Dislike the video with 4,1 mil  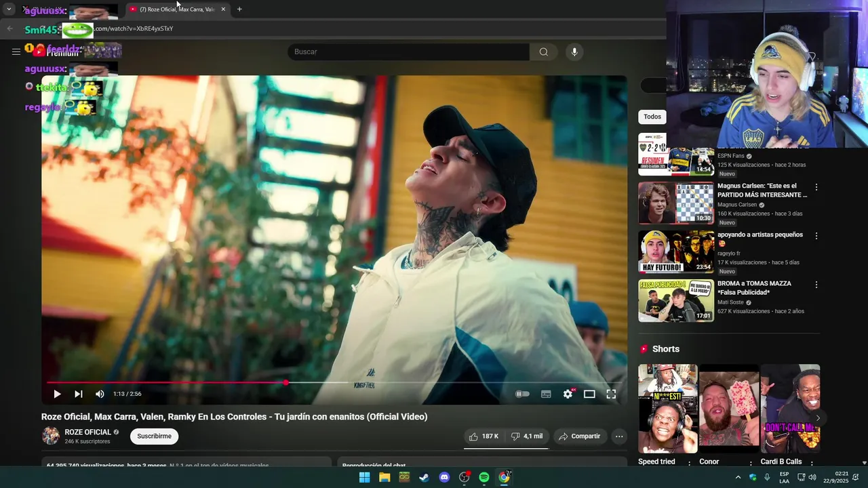[x=526, y=436]
